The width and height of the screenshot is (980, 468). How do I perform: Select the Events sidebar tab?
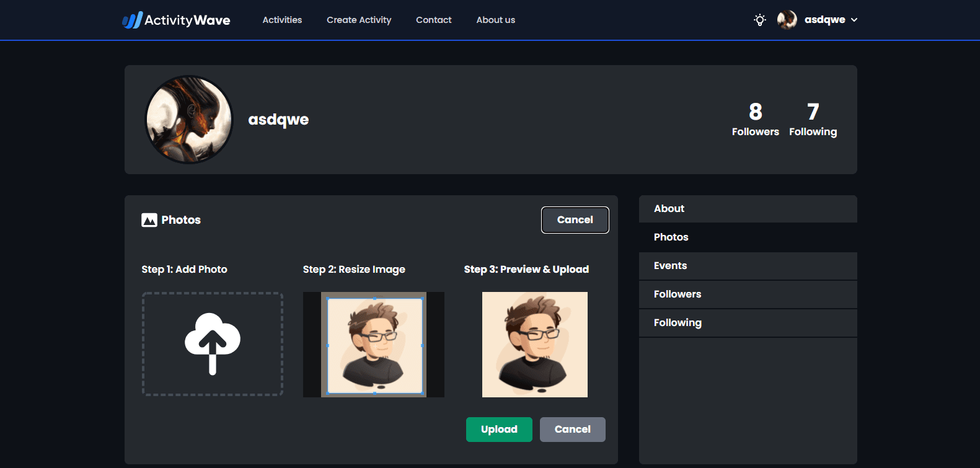(x=748, y=266)
